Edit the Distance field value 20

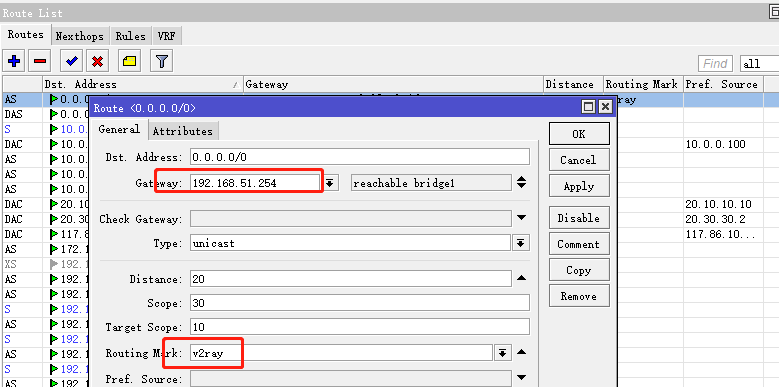[x=351, y=279]
